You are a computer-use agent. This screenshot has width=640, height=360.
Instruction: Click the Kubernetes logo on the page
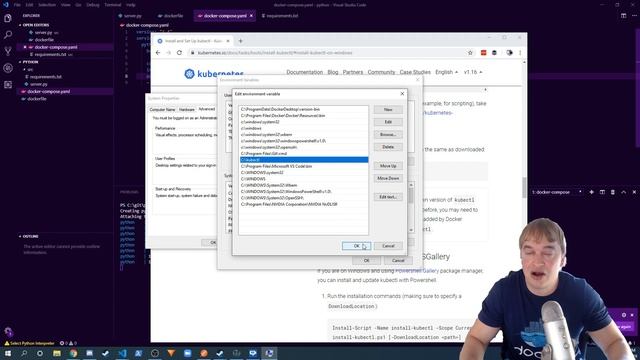pyautogui.click(x=213, y=73)
